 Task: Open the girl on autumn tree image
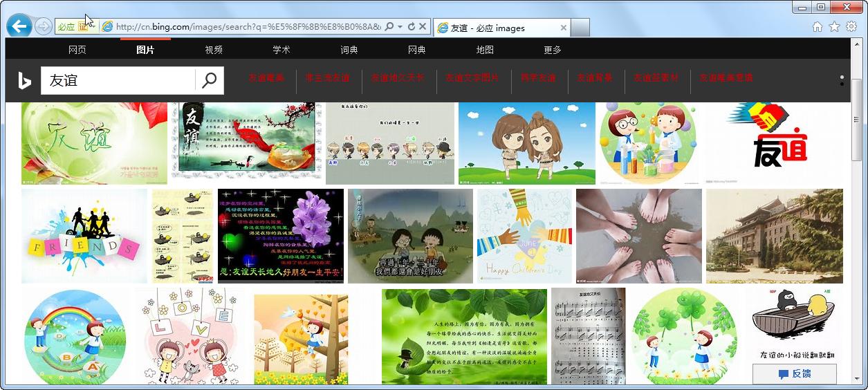point(301,339)
